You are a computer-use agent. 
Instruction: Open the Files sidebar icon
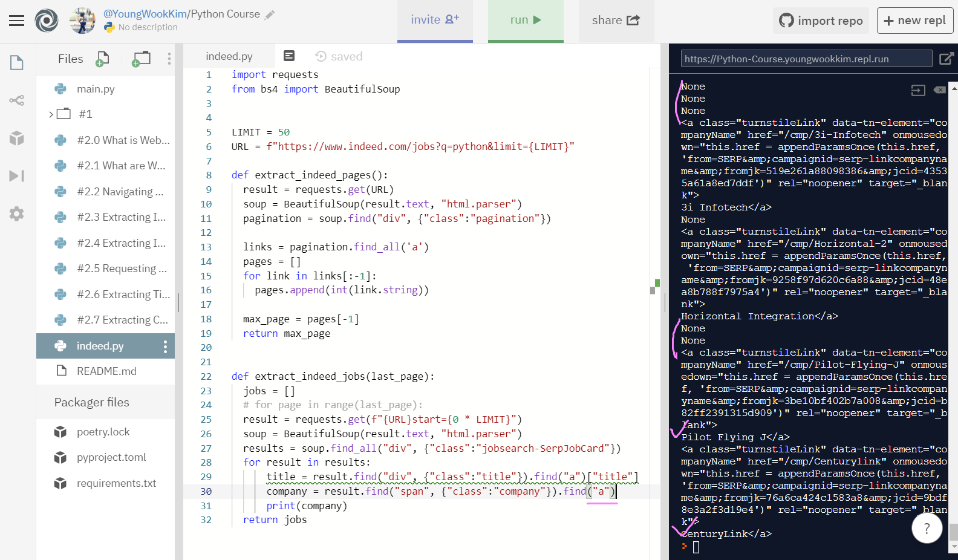click(17, 62)
